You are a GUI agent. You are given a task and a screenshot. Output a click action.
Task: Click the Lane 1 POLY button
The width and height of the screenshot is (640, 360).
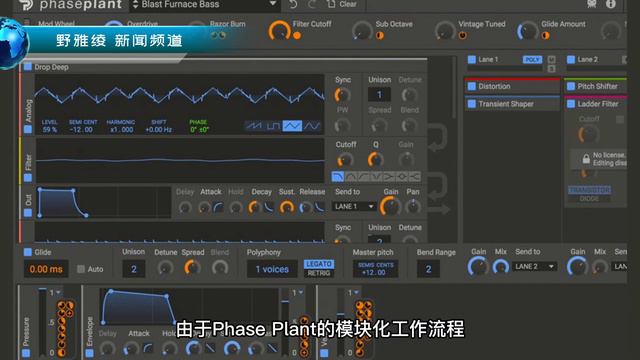pos(532,60)
